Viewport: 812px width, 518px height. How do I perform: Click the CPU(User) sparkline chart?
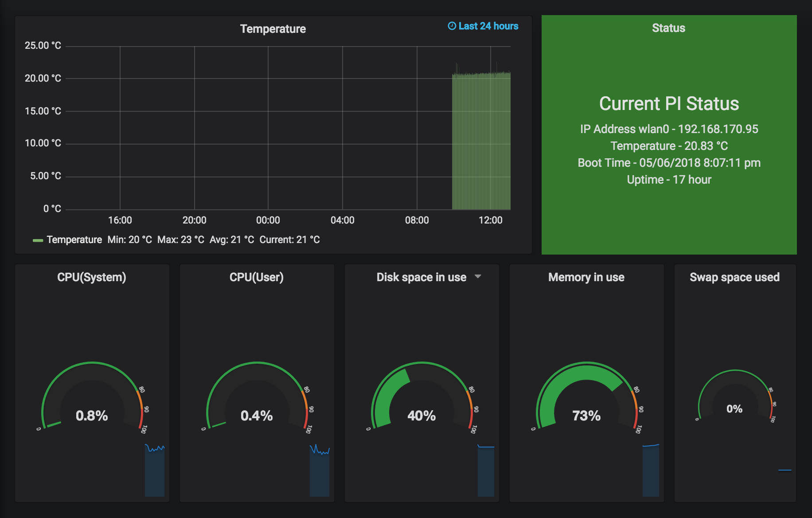tap(320, 470)
